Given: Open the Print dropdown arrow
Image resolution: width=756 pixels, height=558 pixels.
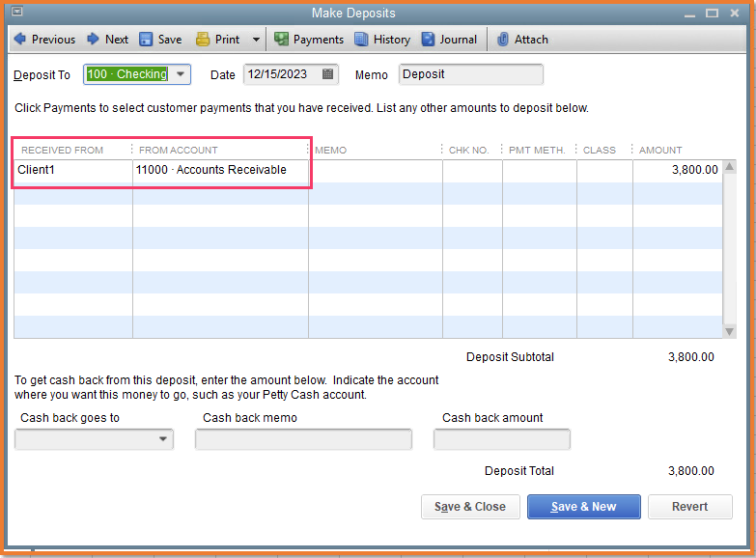Looking at the screenshot, I should pos(256,40).
